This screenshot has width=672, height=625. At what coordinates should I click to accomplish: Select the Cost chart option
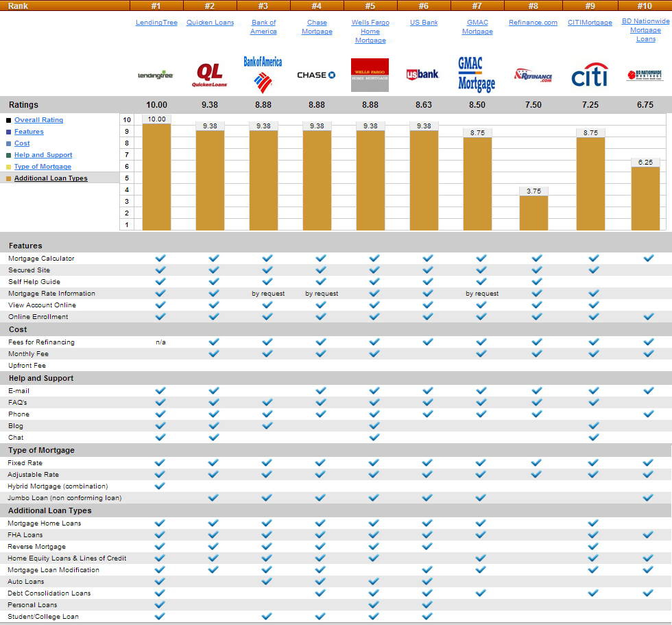pyautogui.click(x=22, y=143)
